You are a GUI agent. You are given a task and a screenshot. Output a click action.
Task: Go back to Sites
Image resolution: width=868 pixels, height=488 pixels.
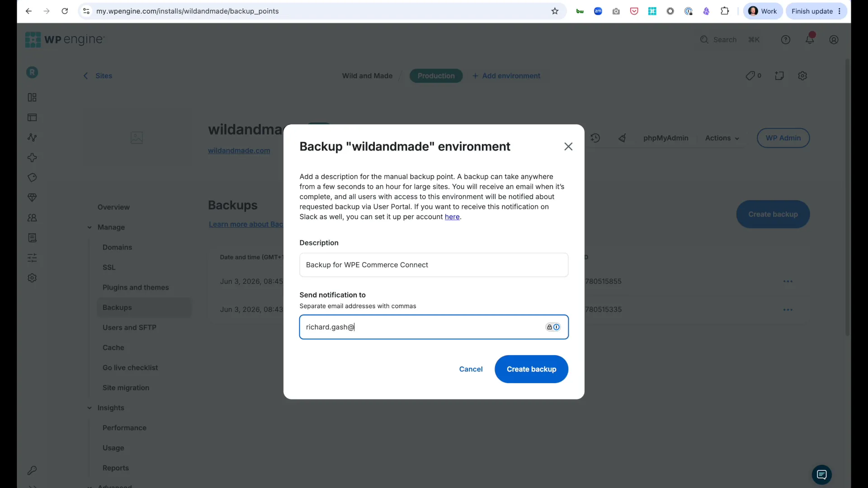pos(98,76)
